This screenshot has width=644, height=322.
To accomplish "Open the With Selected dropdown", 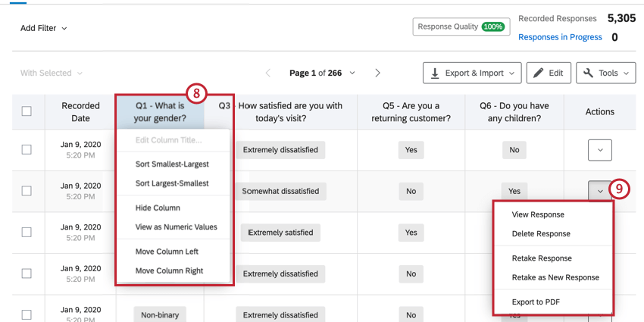I will coord(52,73).
